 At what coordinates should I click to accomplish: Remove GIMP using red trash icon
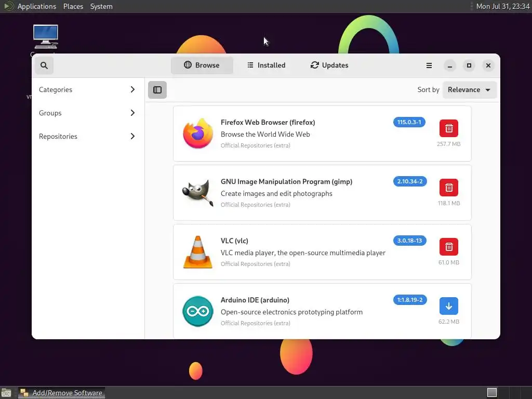click(x=449, y=187)
